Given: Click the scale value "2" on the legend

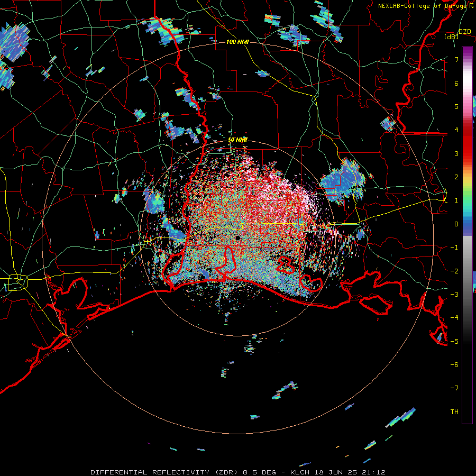Looking at the screenshot, I should pyautogui.click(x=456, y=177).
